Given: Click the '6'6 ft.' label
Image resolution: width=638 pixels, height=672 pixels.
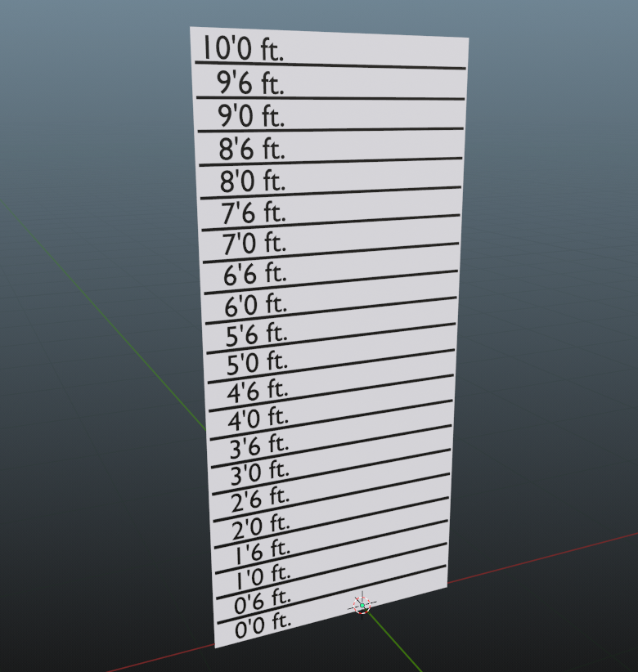Looking at the screenshot, I should point(255,274).
